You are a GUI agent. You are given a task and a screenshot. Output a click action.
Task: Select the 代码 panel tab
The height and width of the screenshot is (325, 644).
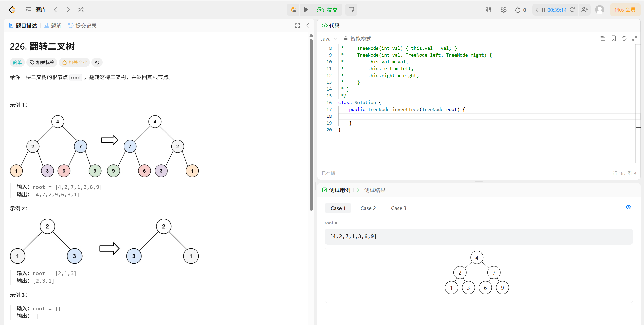coord(330,26)
